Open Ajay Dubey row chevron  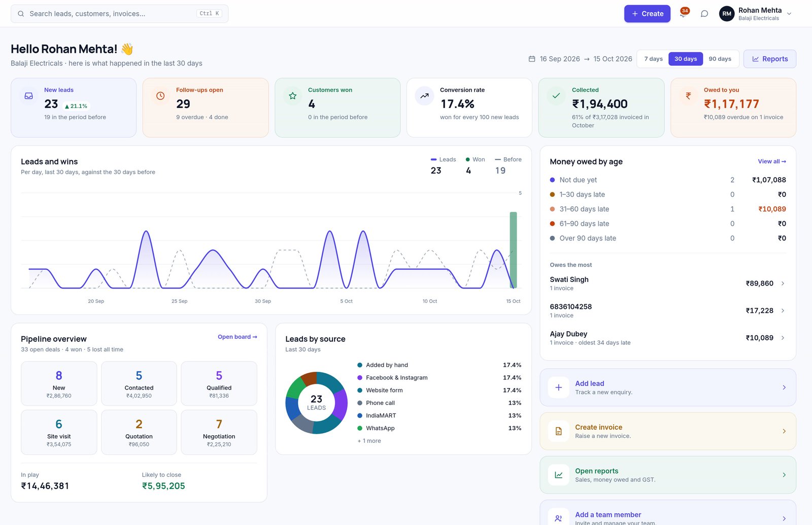[x=783, y=338]
